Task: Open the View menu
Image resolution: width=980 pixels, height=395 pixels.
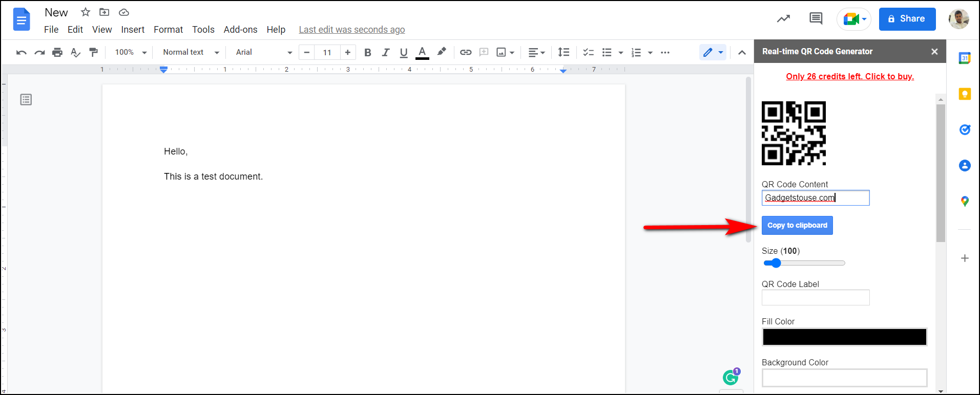Action: (102, 30)
